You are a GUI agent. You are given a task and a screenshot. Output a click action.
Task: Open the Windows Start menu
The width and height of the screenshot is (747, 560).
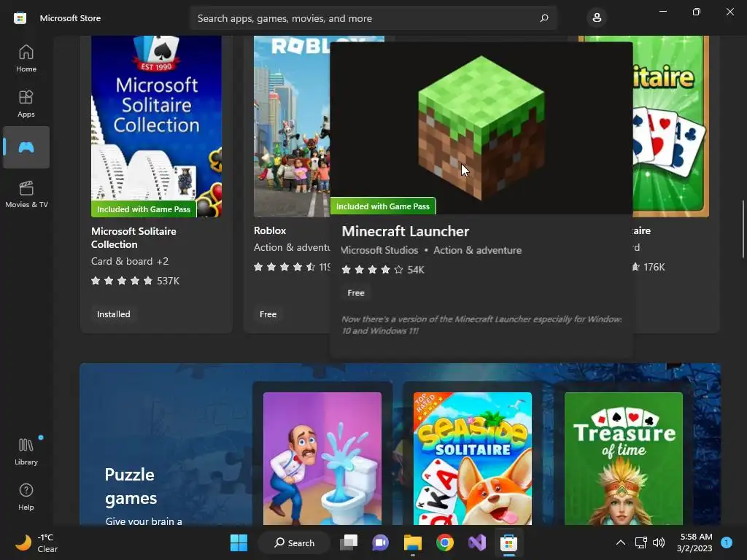(239, 542)
